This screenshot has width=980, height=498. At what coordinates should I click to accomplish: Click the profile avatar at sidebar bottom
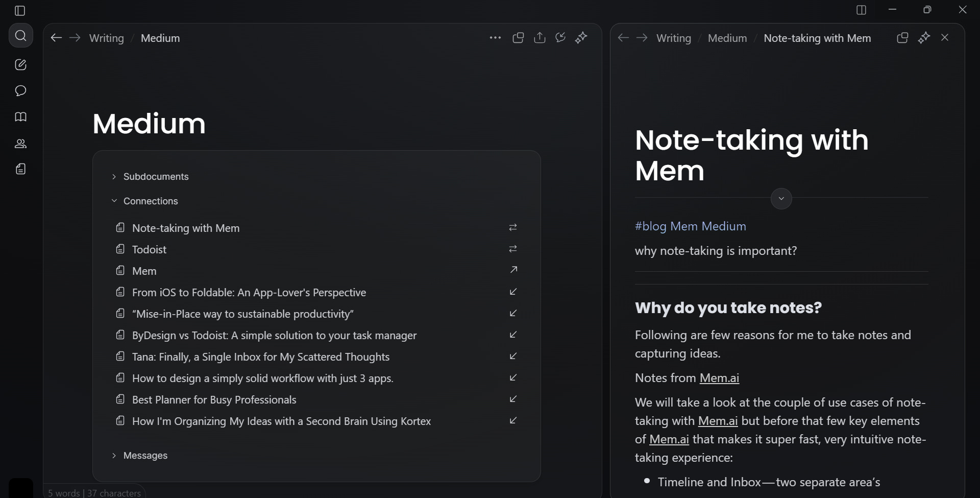coord(21,487)
